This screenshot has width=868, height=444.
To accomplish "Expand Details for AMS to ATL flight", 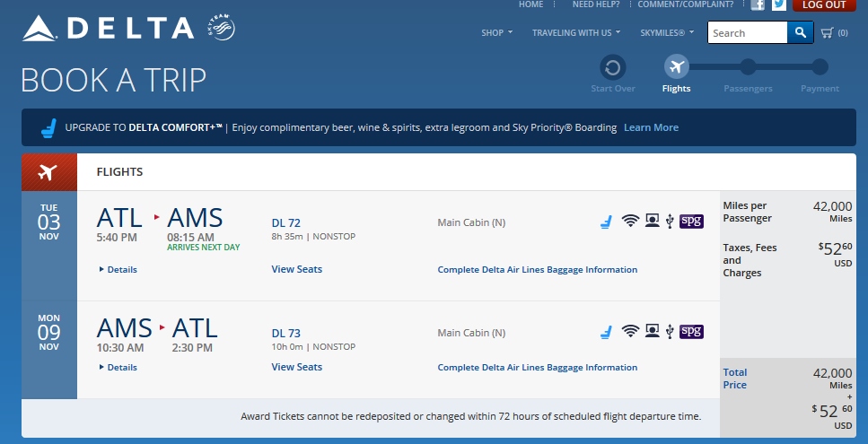I will (118, 367).
